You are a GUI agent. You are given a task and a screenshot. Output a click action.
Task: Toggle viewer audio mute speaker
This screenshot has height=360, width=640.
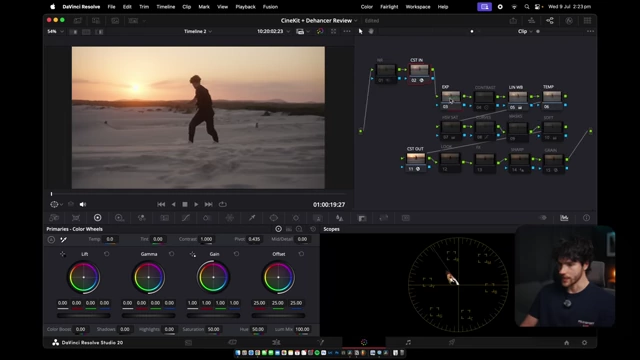(x=83, y=204)
